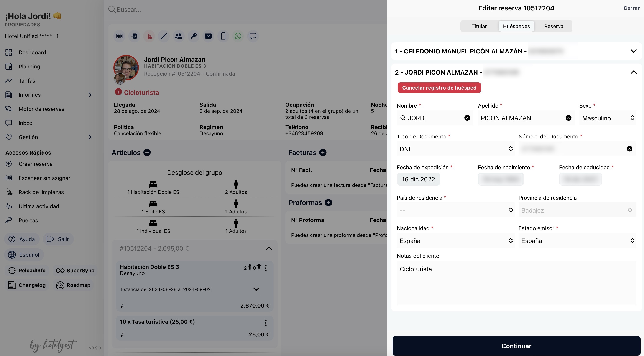This screenshot has width=644, height=356.
Task: Clear the Nombre field with X icon
Action: tap(467, 118)
